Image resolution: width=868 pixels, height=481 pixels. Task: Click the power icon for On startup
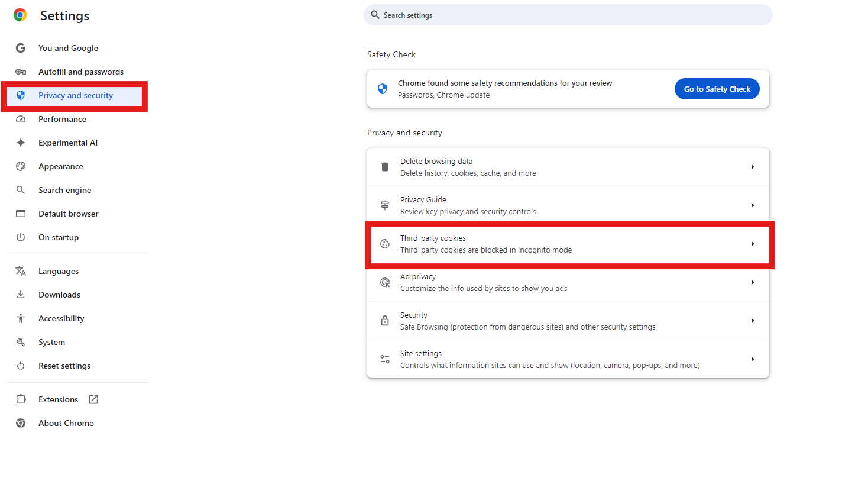click(x=21, y=237)
